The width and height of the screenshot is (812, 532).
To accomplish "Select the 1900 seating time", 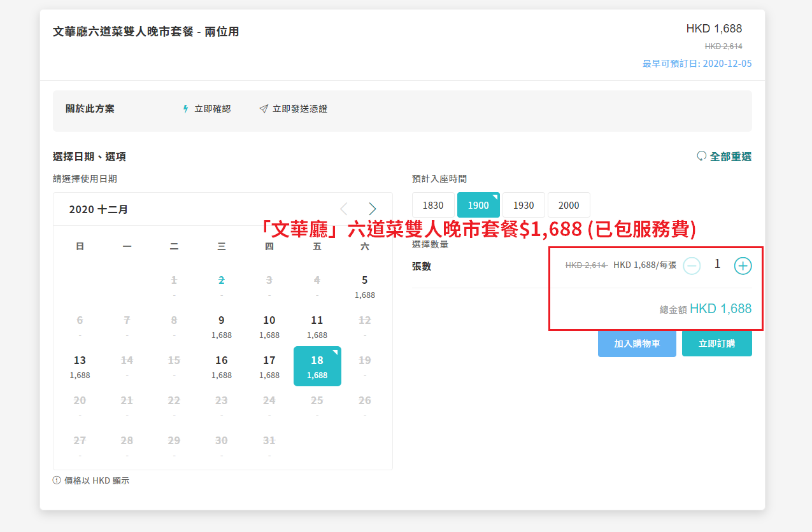I will click(478, 205).
